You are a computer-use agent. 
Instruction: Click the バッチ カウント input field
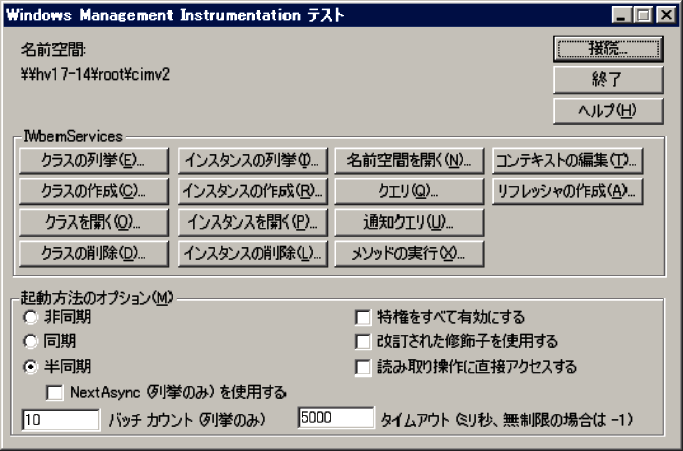tap(61, 420)
